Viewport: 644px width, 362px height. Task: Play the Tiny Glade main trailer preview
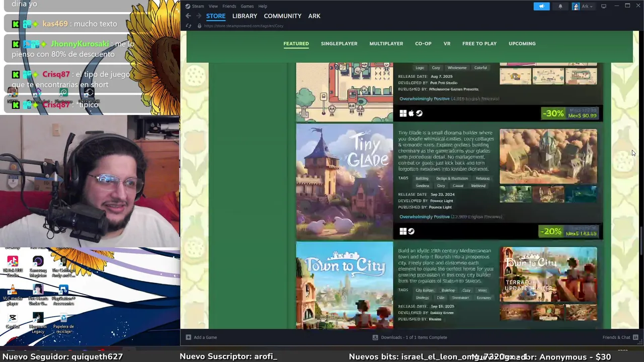pos(548,156)
